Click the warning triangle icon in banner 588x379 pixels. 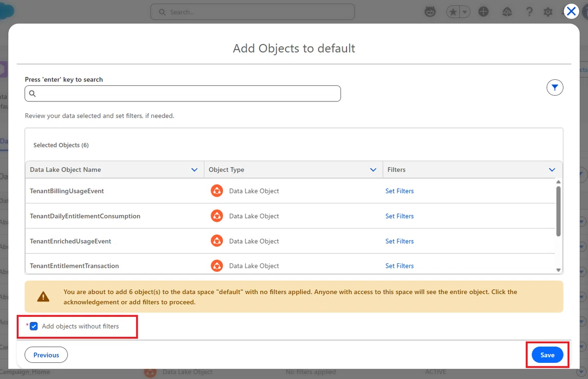click(44, 297)
